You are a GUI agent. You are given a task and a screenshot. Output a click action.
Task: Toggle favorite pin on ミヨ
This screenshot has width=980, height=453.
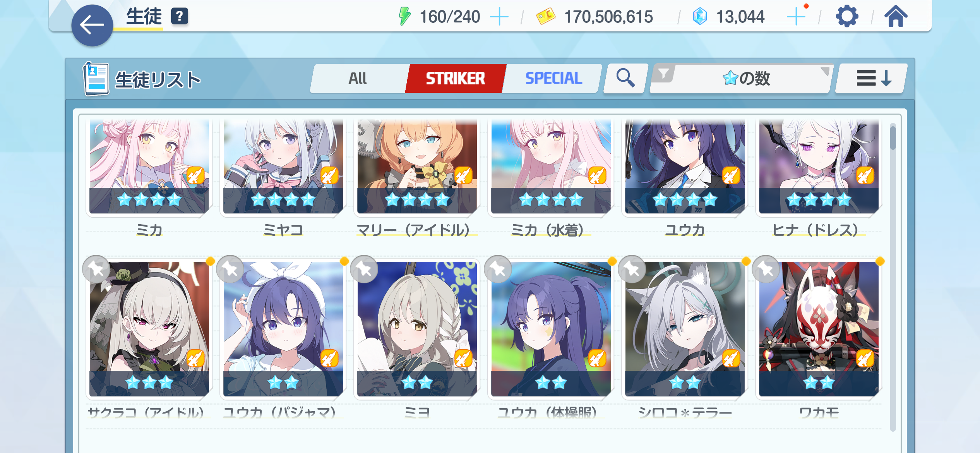(364, 269)
